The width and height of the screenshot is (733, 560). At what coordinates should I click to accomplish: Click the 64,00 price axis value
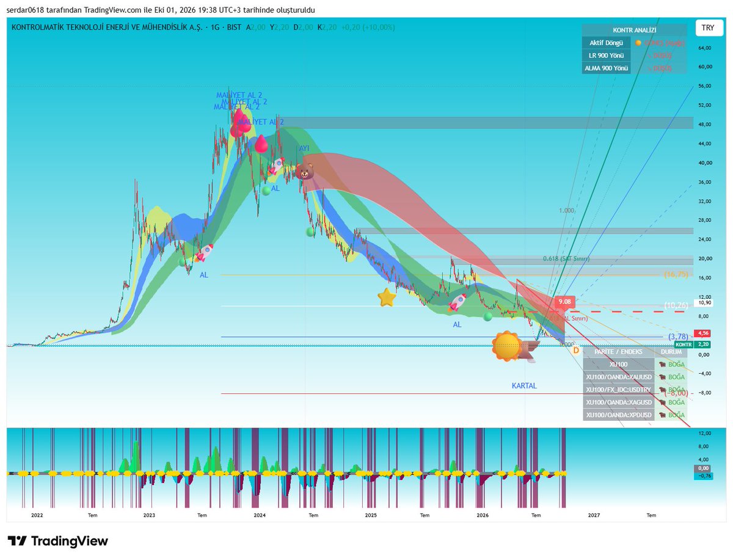[x=704, y=48]
